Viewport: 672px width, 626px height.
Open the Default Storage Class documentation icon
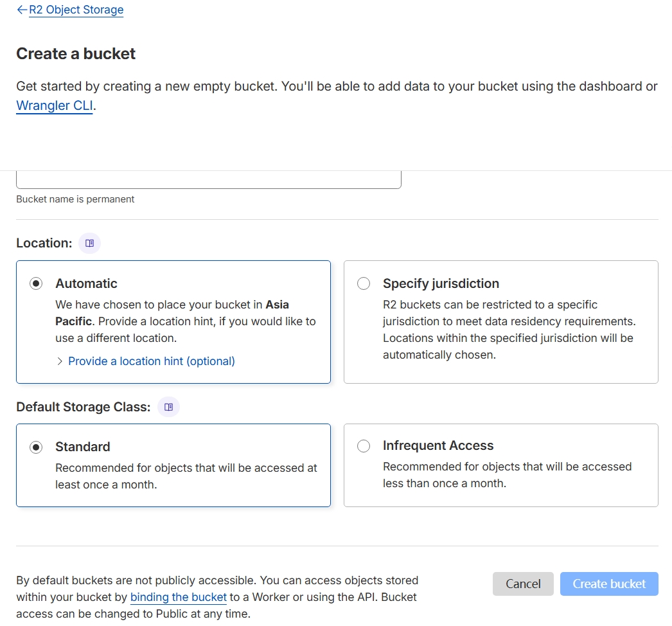coord(168,407)
